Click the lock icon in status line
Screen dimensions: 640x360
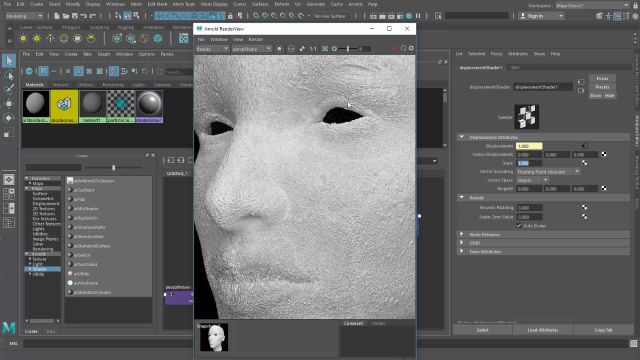(x=230, y=16)
